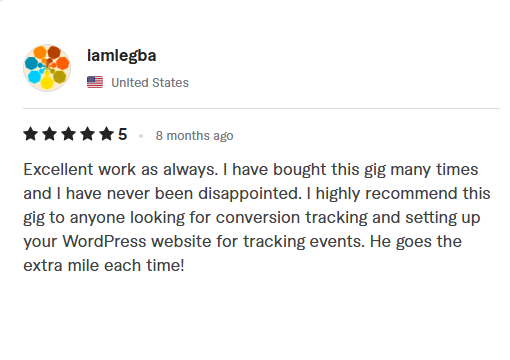Open the Iamlegba username profile link
Image resolution: width=510 pixels, height=360 pixels.
click(x=121, y=56)
